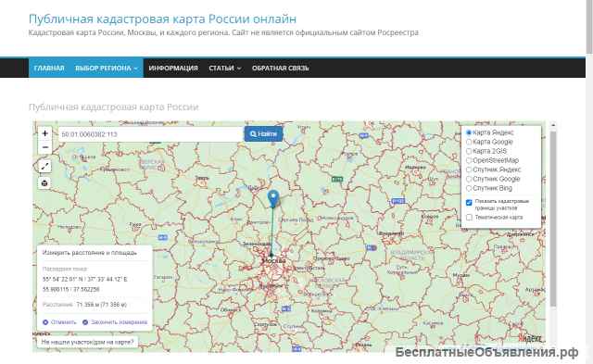Click the cadastral number search field

150,134
